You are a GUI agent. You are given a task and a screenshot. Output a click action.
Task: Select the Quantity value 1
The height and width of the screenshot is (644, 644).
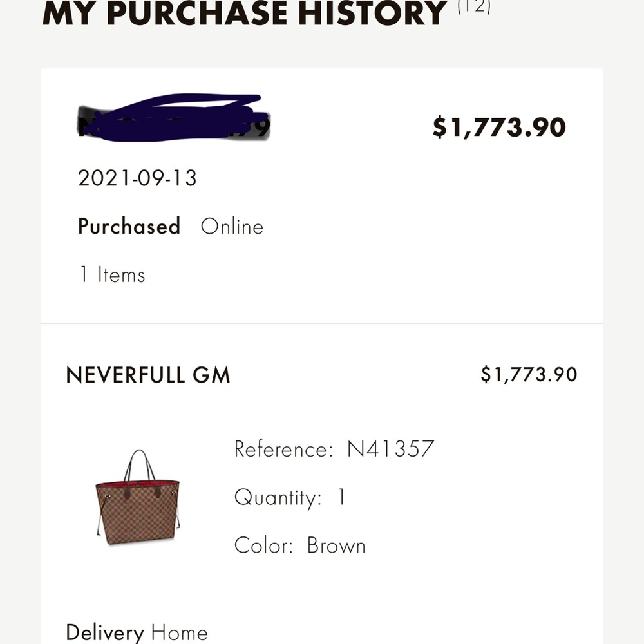pyautogui.click(x=342, y=497)
